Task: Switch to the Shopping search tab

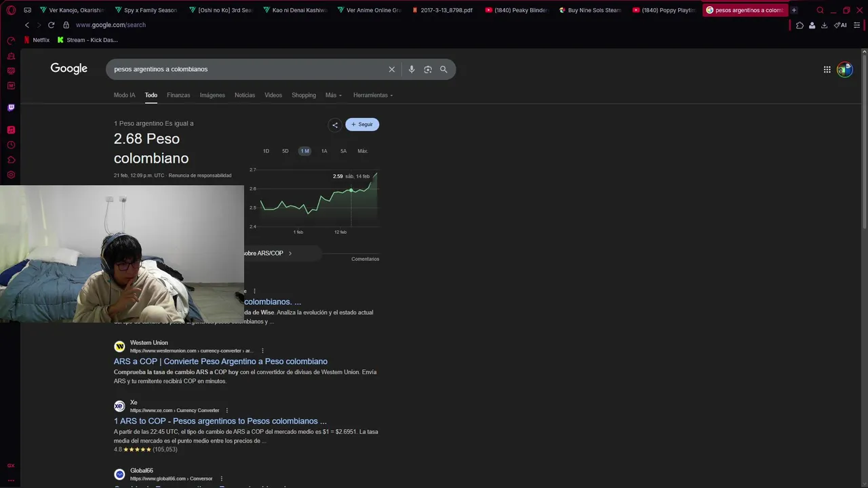Action: pyautogui.click(x=304, y=95)
